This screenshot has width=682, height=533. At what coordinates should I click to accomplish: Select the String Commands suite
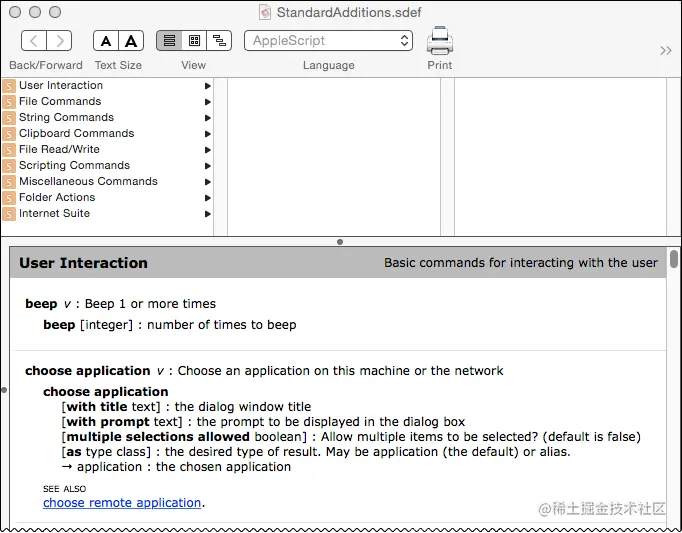[x=107, y=117]
